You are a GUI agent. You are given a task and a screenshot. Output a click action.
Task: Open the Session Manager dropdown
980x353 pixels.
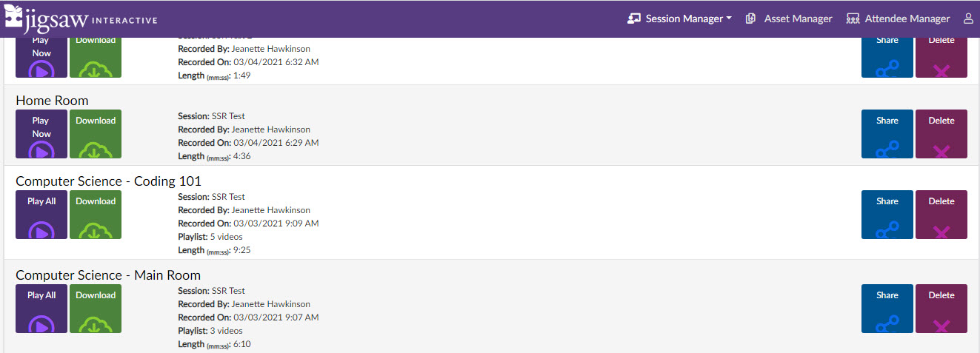click(679, 19)
